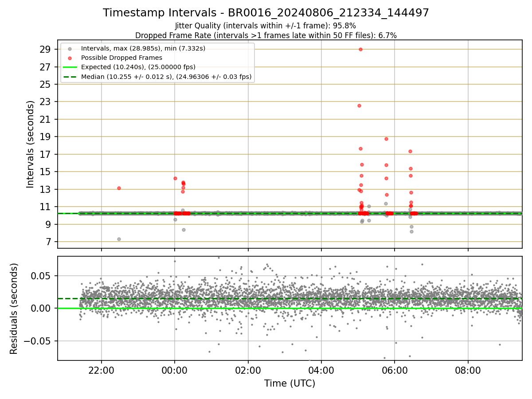Click x-axis tick label '22:00'

[x=102, y=370]
